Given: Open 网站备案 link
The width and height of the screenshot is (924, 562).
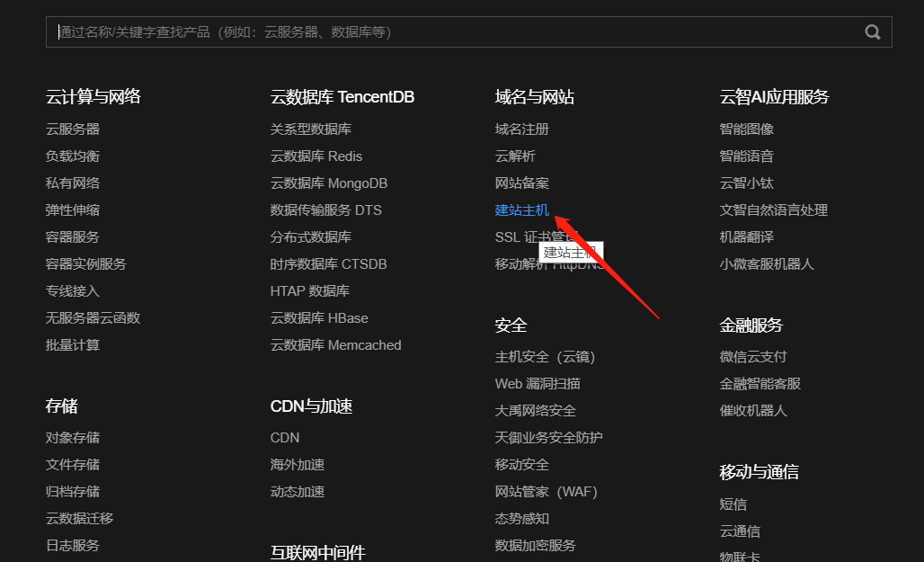Looking at the screenshot, I should pyautogui.click(x=521, y=183).
